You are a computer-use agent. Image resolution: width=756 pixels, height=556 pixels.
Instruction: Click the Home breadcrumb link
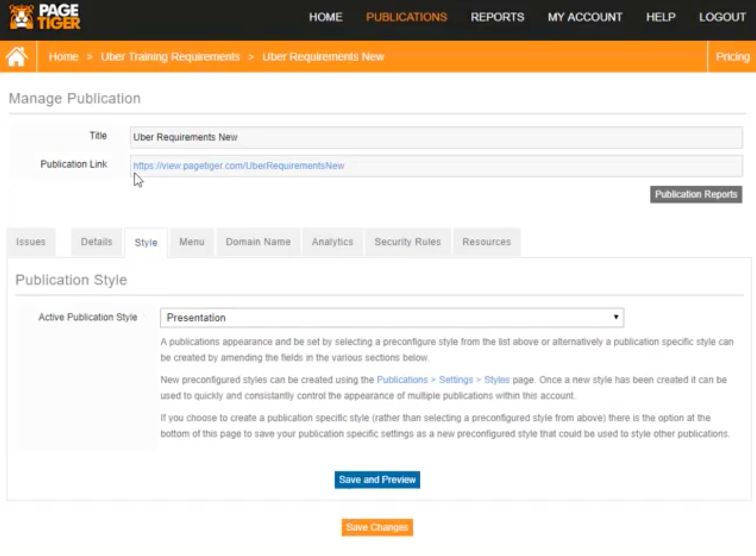(63, 57)
